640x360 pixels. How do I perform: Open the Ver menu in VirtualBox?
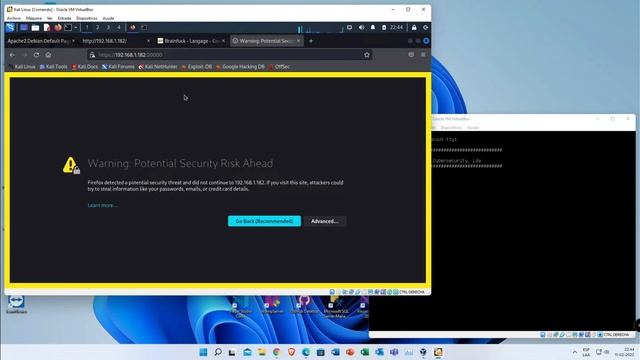pyautogui.click(x=49, y=18)
